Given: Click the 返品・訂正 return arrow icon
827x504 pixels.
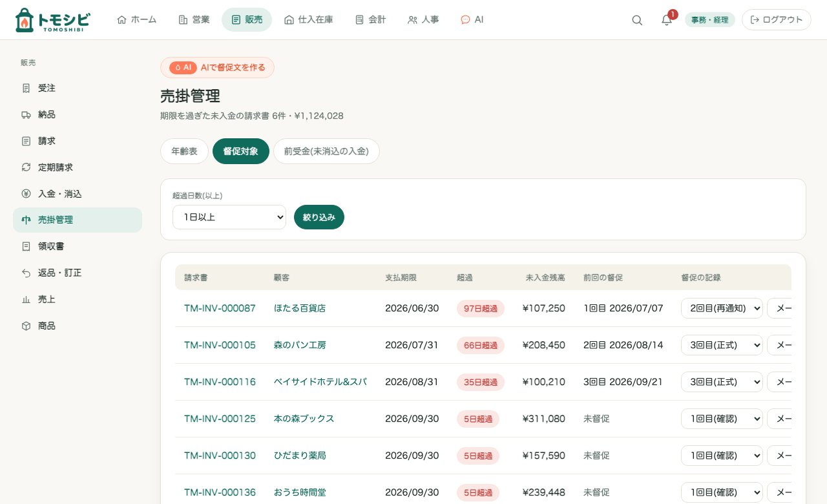Looking at the screenshot, I should point(26,273).
